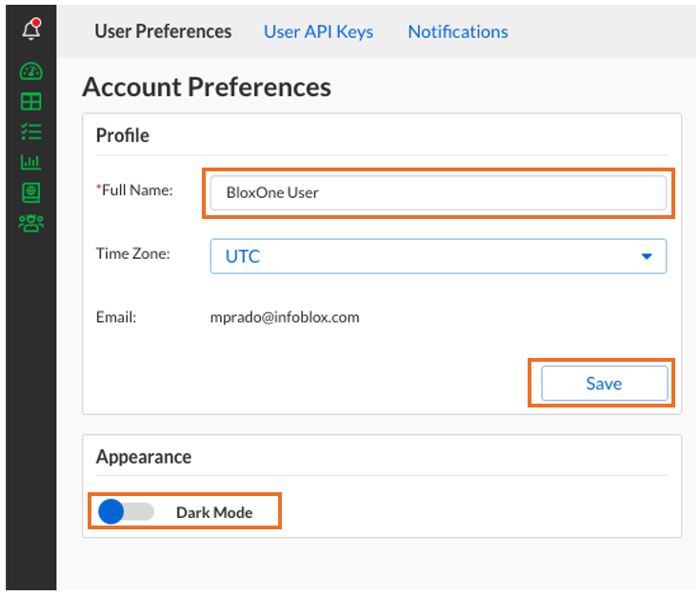The width and height of the screenshot is (700, 596).
Task: Click the Appearance section heading
Action: click(x=144, y=457)
